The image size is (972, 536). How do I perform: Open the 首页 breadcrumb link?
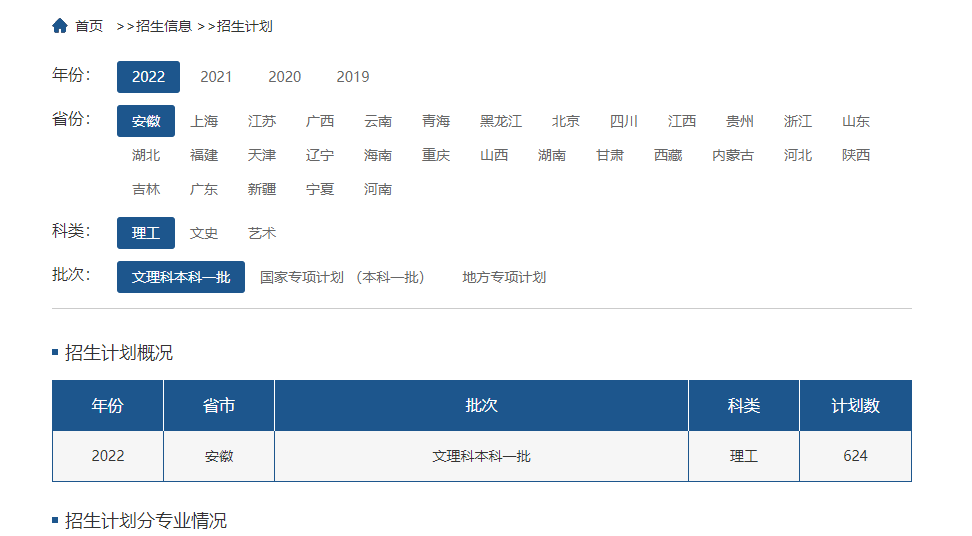pyautogui.click(x=89, y=26)
